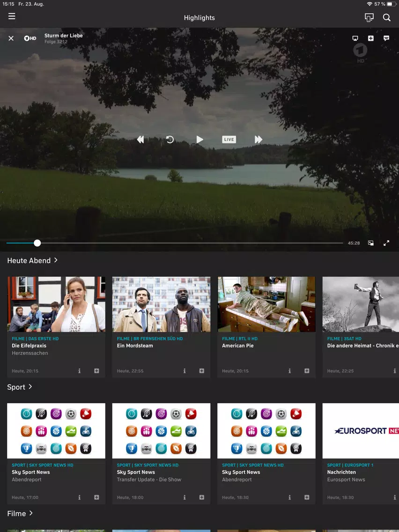This screenshot has height=532, width=399.
Task: Add 17:00 Sky Sport News recording
Action: tap(96, 497)
